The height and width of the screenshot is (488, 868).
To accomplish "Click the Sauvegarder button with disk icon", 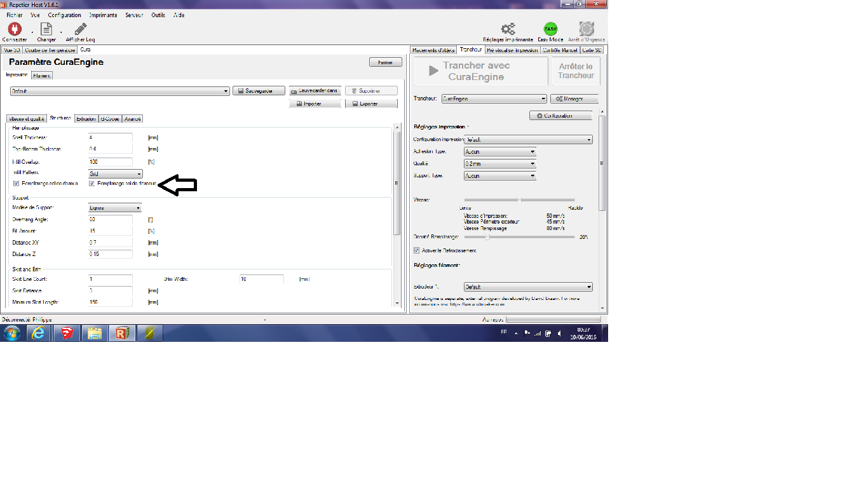I will pos(259,91).
